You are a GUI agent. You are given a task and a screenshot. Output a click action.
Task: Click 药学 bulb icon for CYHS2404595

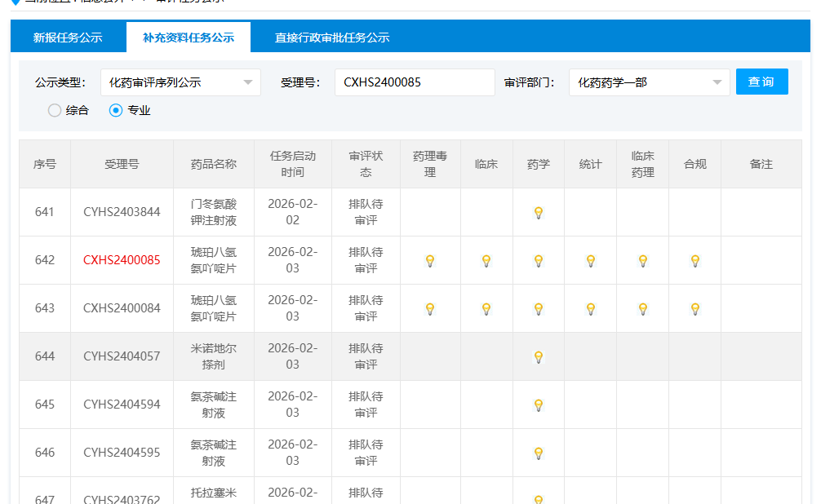539,453
